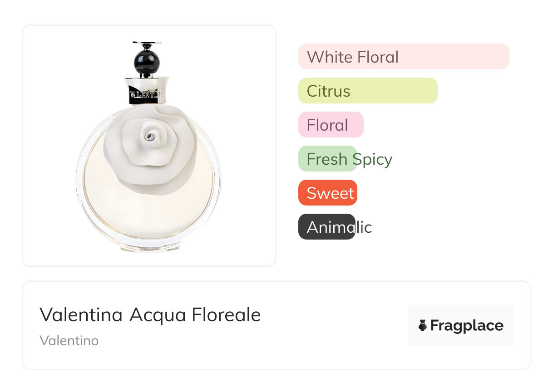The image size is (553, 392).
Task: Choose the Fresh Spicy accord bar
Action: [327, 159]
